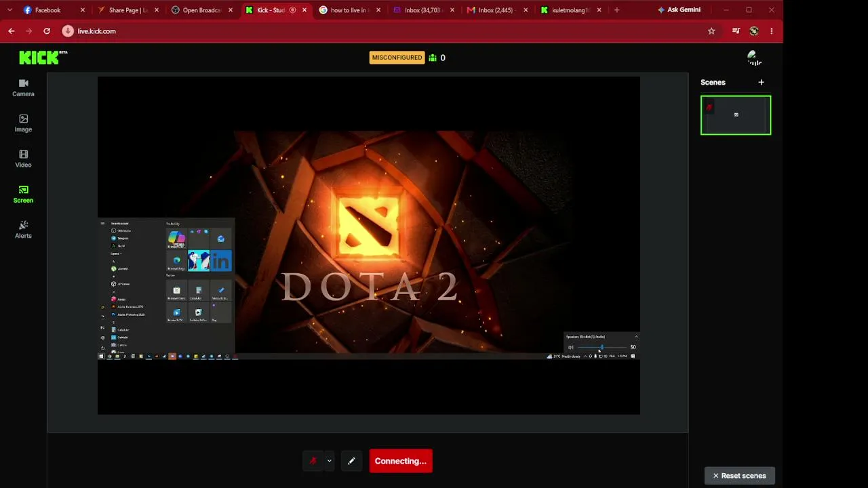Switch to the Share Page browser tab
This screenshot has width=868, height=488.
[x=127, y=10]
